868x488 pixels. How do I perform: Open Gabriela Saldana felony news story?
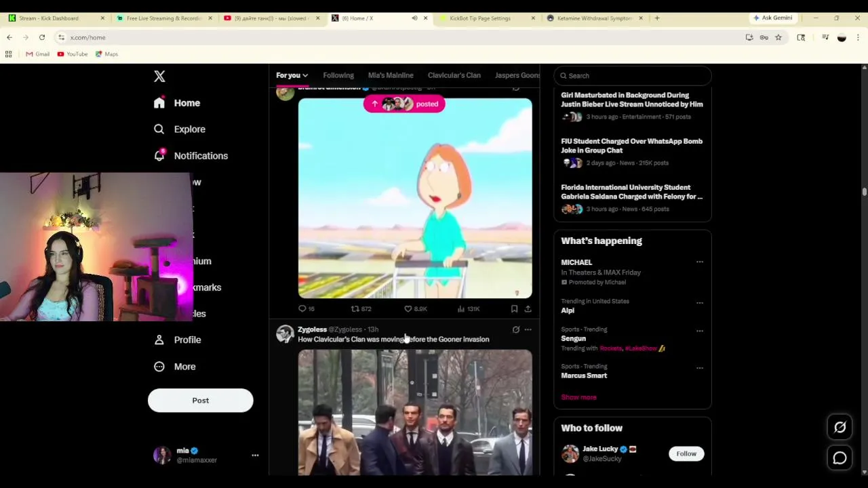pos(631,192)
